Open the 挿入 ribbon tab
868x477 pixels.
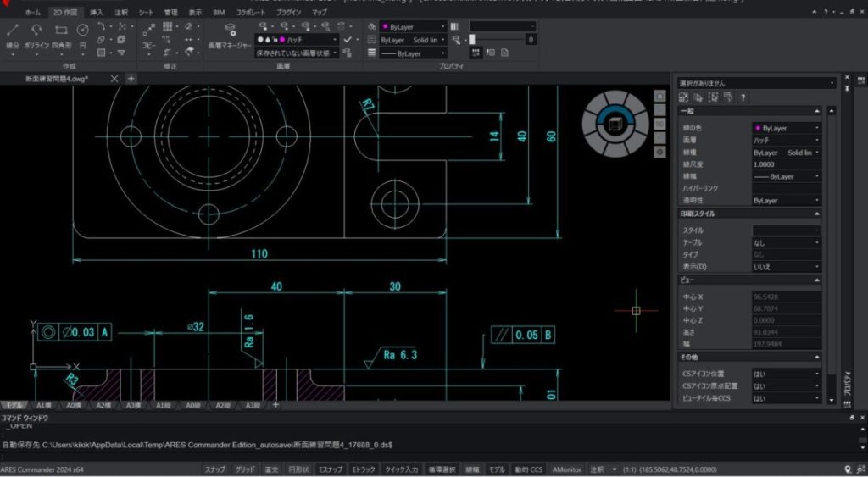pyautogui.click(x=97, y=12)
